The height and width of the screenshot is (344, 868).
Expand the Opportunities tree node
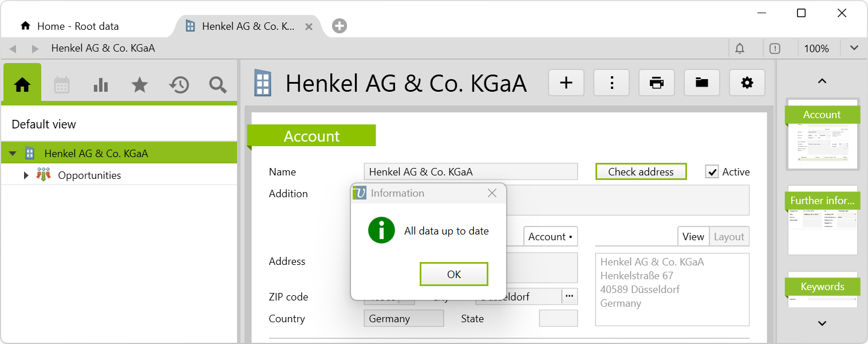tap(26, 175)
